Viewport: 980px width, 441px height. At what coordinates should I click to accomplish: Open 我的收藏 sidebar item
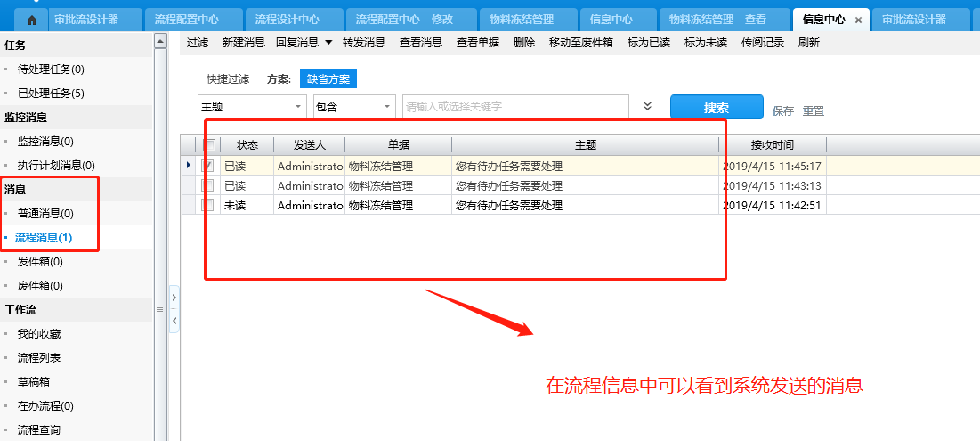tap(39, 334)
